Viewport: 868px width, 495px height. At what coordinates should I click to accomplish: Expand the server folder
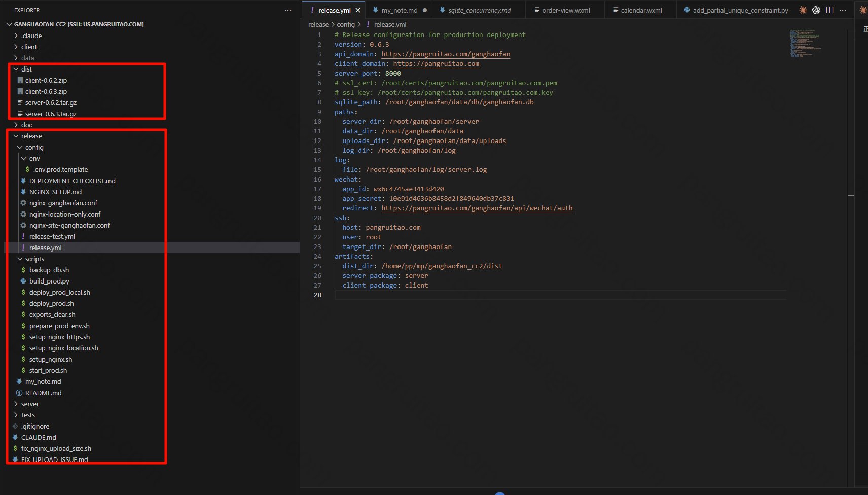[16, 404]
